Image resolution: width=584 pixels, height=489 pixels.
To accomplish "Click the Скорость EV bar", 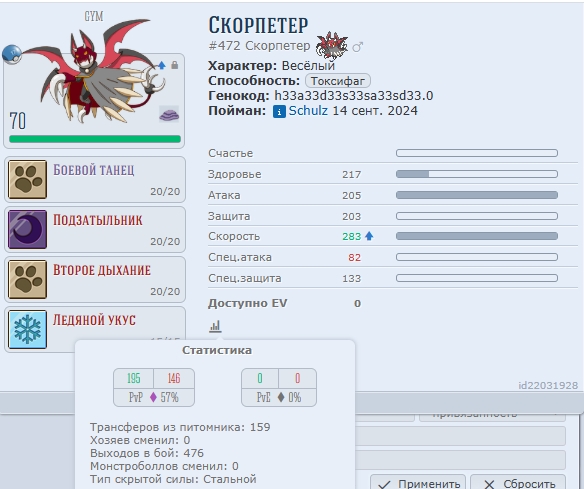I will pyautogui.click(x=477, y=236).
